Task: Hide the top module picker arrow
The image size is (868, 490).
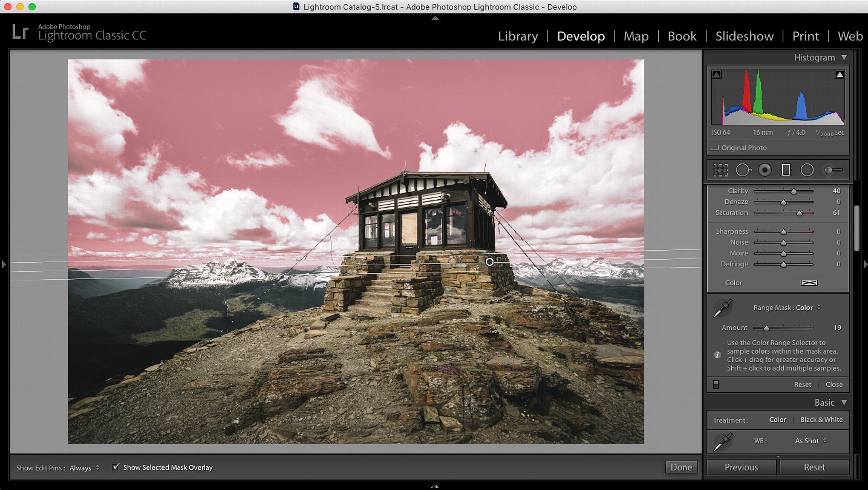Action: [x=435, y=18]
